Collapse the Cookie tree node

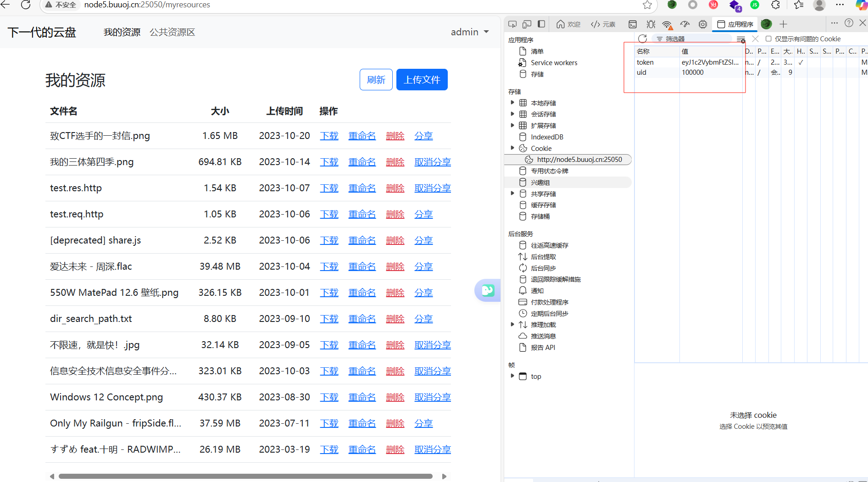[x=512, y=148]
